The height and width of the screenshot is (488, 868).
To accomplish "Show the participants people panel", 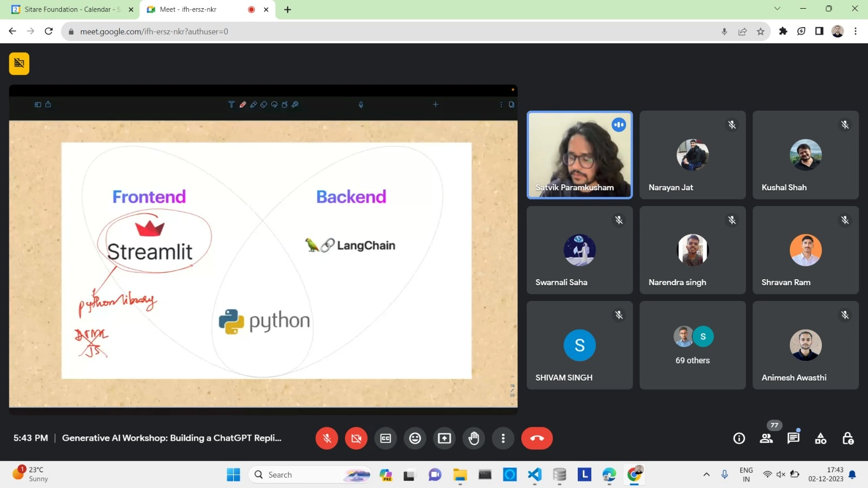I will (x=766, y=438).
